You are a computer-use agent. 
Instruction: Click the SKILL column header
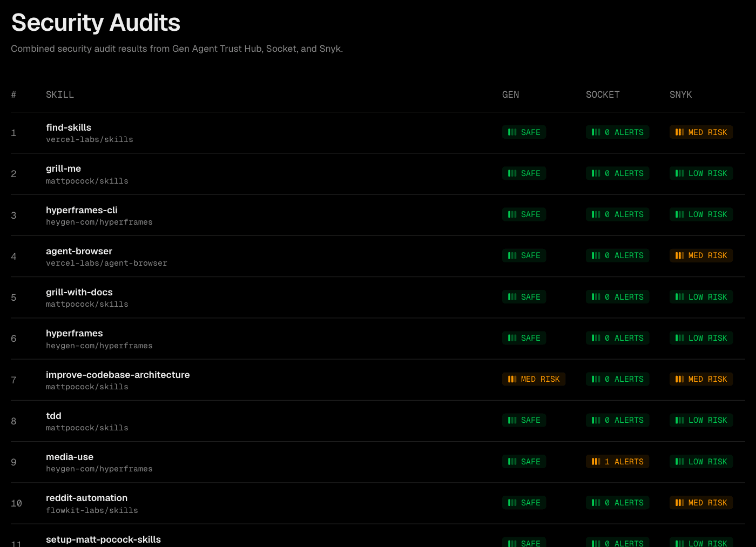coord(60,94)
